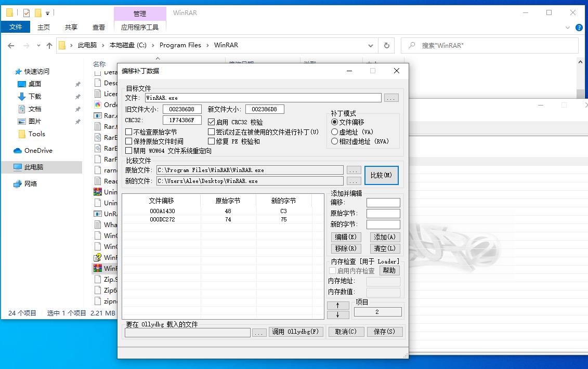Open the 主页 ribbon tab
Screen dimensions: 588x369
pyautogui.click(x=44, y=27)
